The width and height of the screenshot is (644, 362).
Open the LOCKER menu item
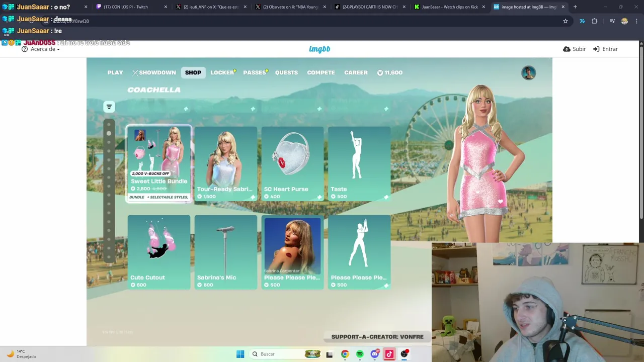(222, 72)
